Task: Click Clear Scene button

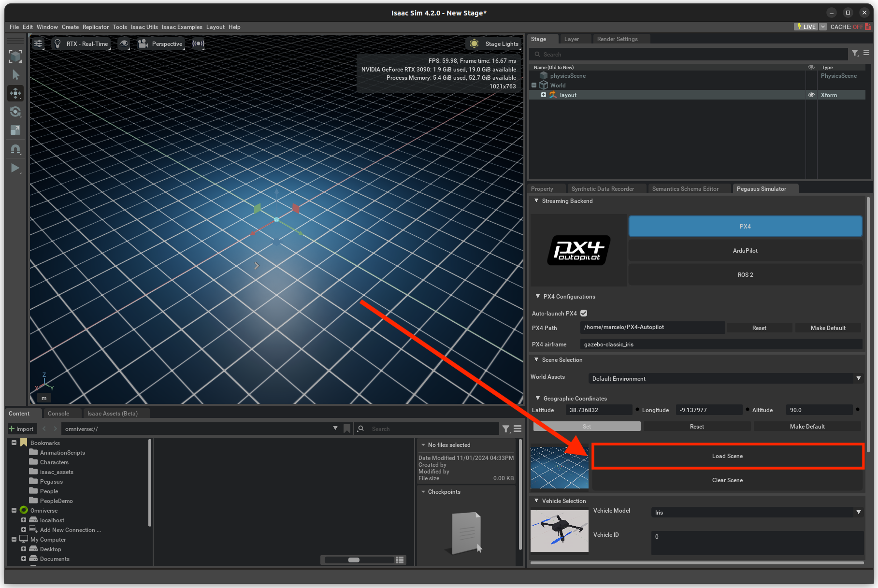Action: coord(727,480)
